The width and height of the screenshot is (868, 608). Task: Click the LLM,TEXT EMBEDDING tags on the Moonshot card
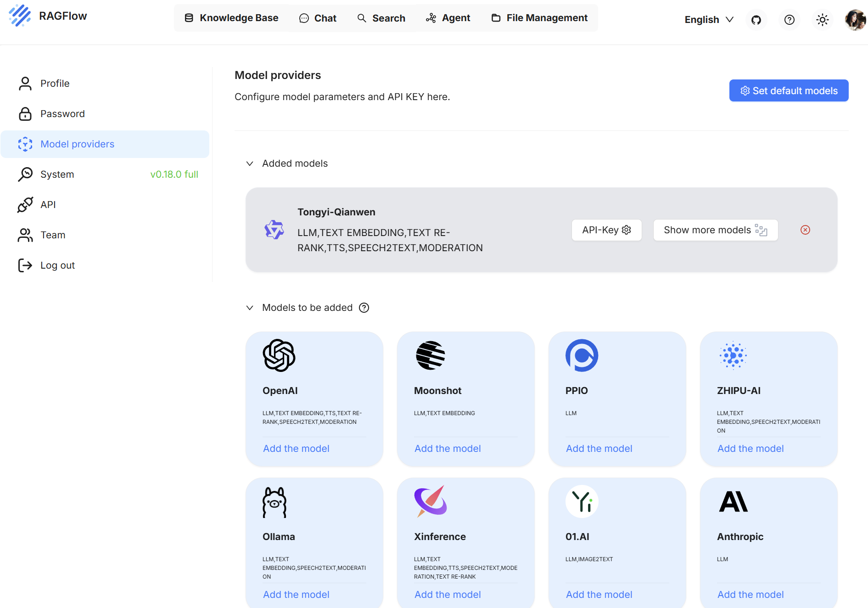click(x=444, y=413)
